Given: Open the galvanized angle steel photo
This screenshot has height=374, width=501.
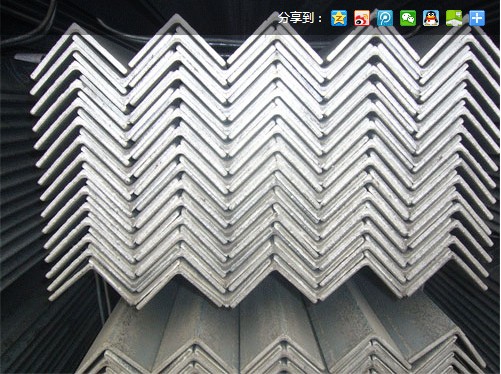Looking at the screenshot, I should point(250,187).
